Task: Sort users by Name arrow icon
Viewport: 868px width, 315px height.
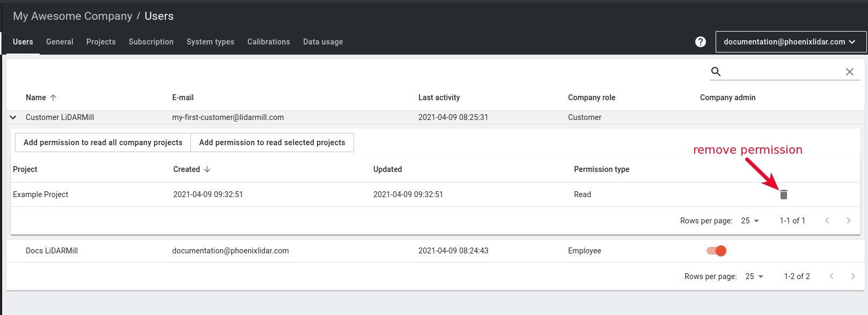Action: [53, 97]
